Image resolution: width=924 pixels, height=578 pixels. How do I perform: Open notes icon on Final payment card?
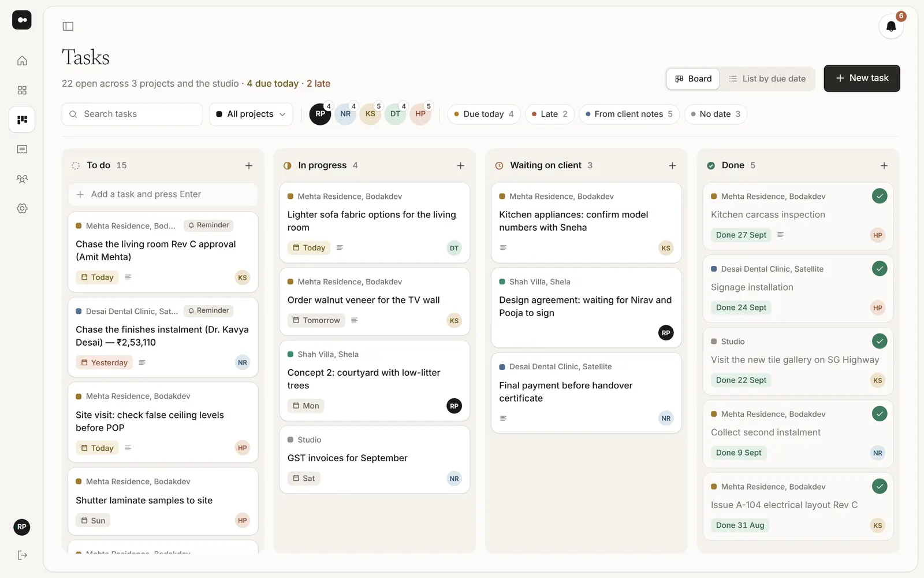503,418
